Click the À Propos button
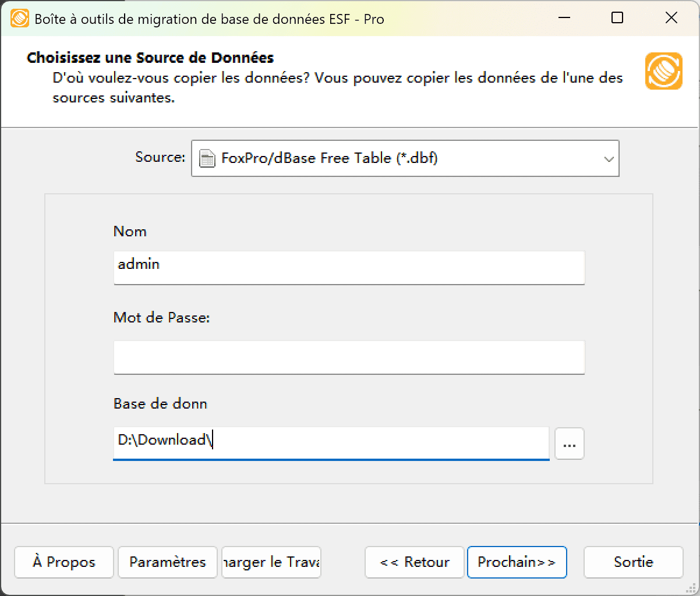Viewport: 700px width, 596px height. click(63, 562)
